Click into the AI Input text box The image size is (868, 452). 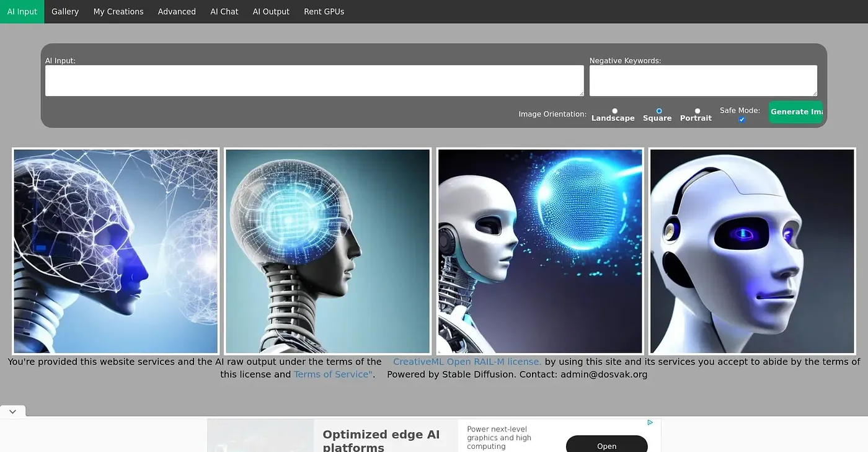pyautogui.click(x=314, y=81)
